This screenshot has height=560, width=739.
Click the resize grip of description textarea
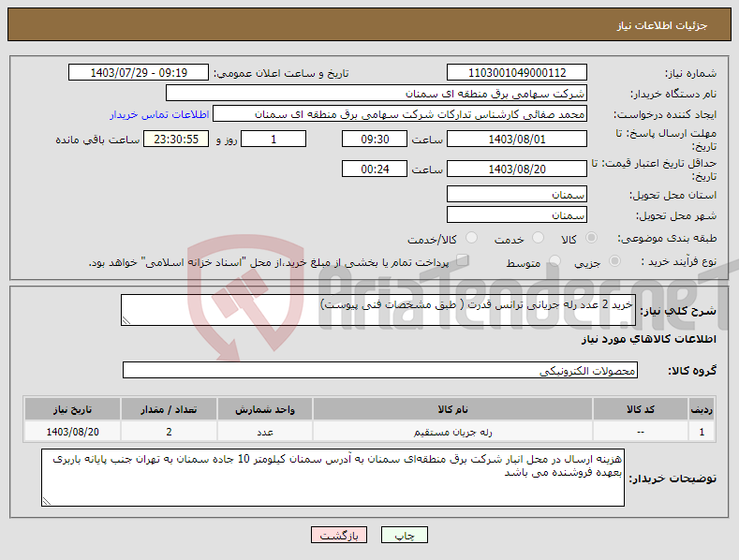coord(126,320)
